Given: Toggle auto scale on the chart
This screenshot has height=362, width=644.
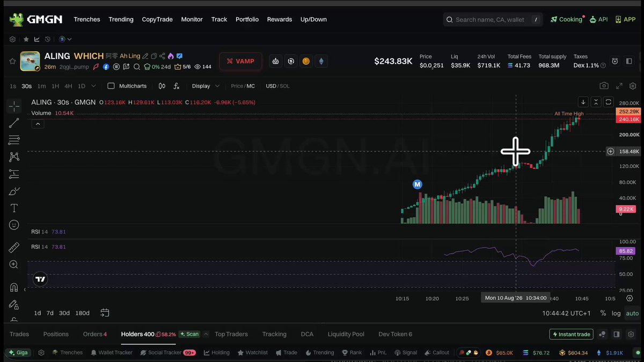Looking at the screenshot, I should [x=632, y=313].
